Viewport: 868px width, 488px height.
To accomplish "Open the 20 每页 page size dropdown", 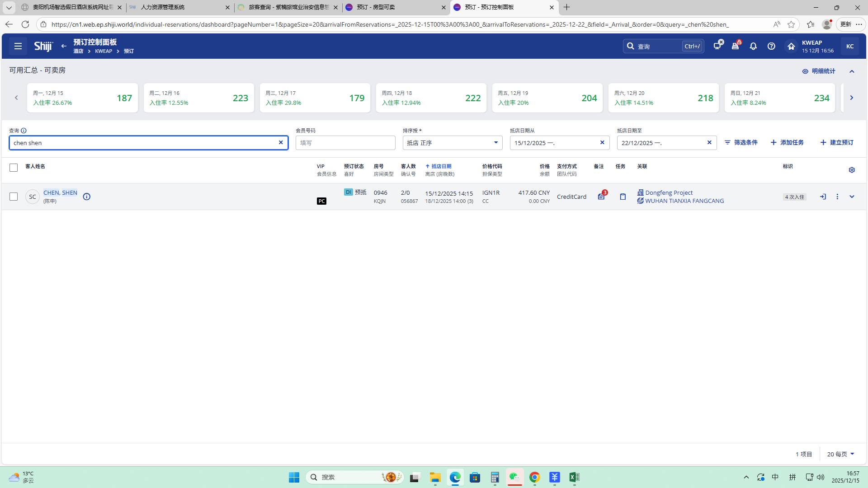I will (840, 454).
